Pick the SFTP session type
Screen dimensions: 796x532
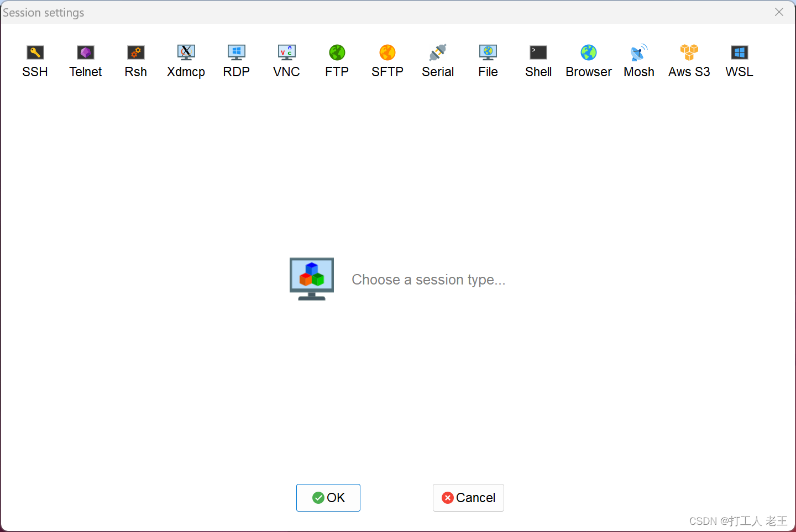click(387, 61)
